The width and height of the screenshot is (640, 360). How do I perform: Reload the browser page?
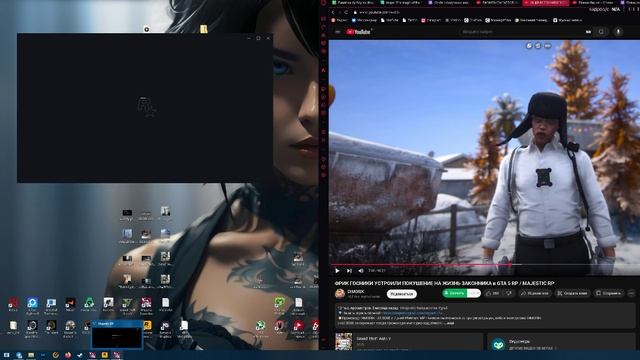click(346, 12)
